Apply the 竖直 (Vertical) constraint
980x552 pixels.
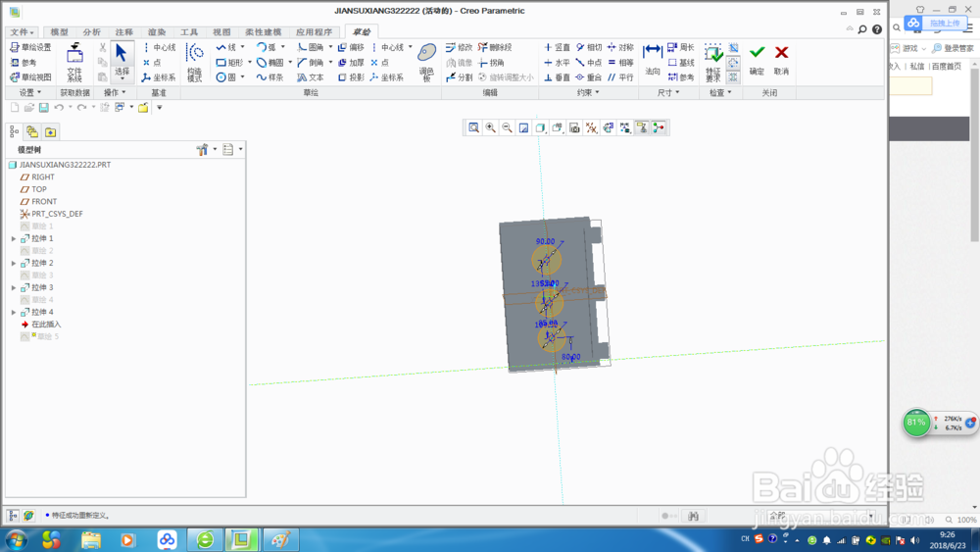(x=557, y=47)
